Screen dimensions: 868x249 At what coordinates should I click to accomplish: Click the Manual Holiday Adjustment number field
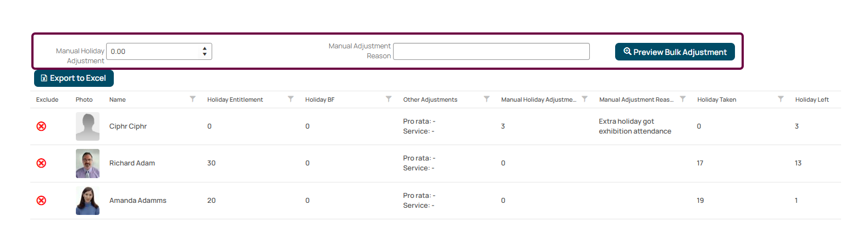[154, 51]
